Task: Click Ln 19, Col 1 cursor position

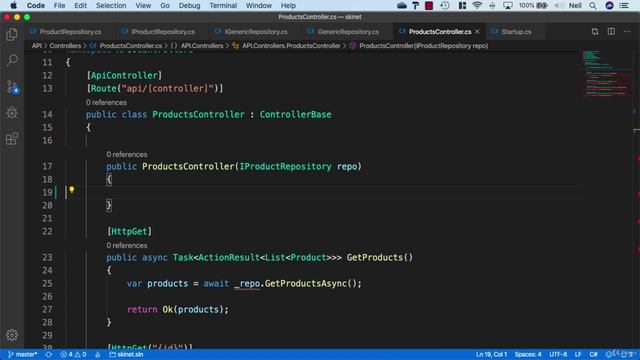Action: 491,354
